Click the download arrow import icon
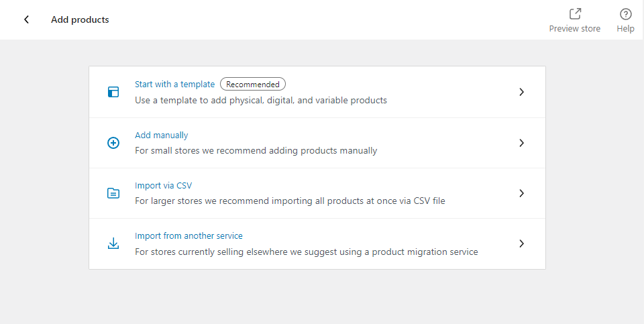 (113, 244)
